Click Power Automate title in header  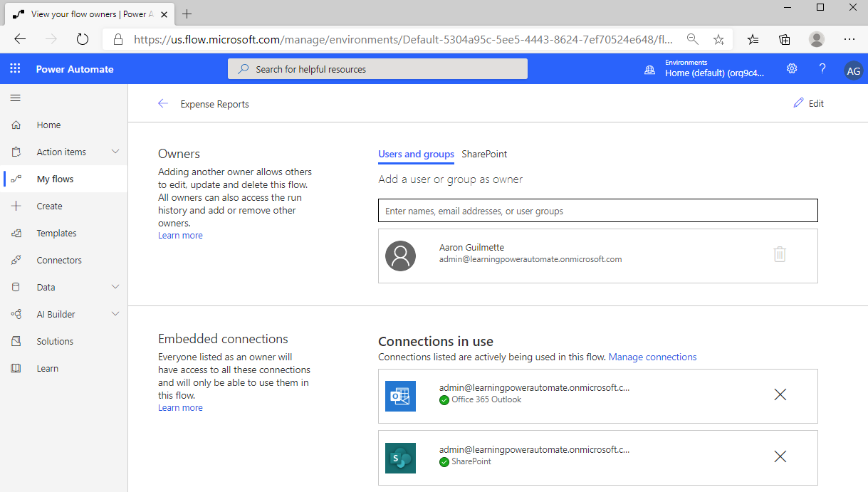coord(75,69)
